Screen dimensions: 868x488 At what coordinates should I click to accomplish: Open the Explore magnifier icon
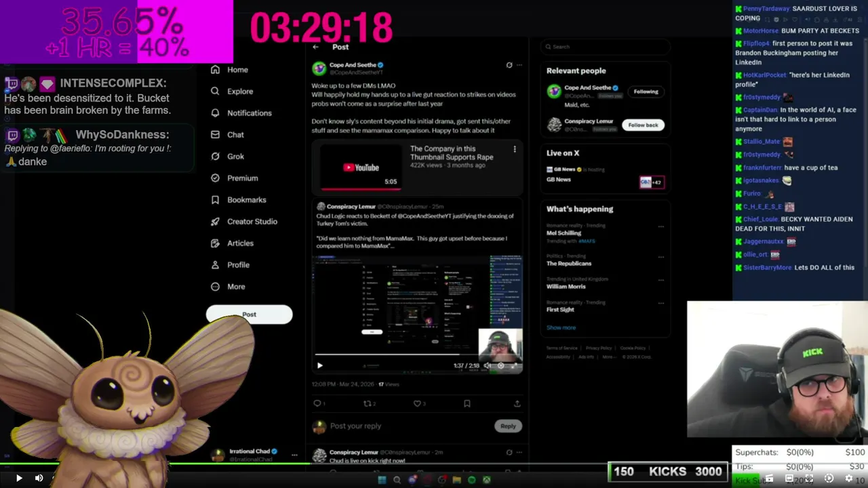(x=215, y=91)
